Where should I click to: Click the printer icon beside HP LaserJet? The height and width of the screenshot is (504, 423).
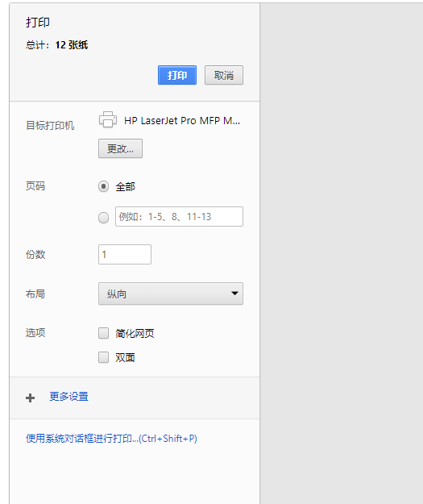pos(108,119)
